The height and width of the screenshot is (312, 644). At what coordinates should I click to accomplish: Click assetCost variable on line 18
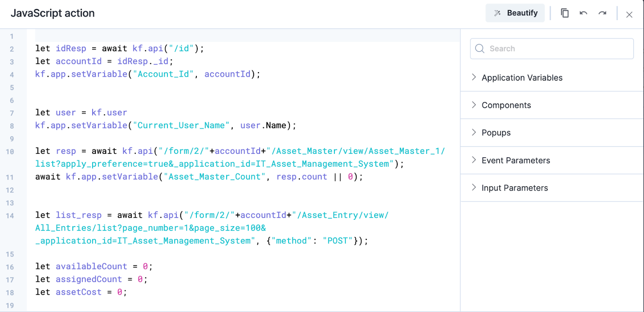tap(78, 292)
